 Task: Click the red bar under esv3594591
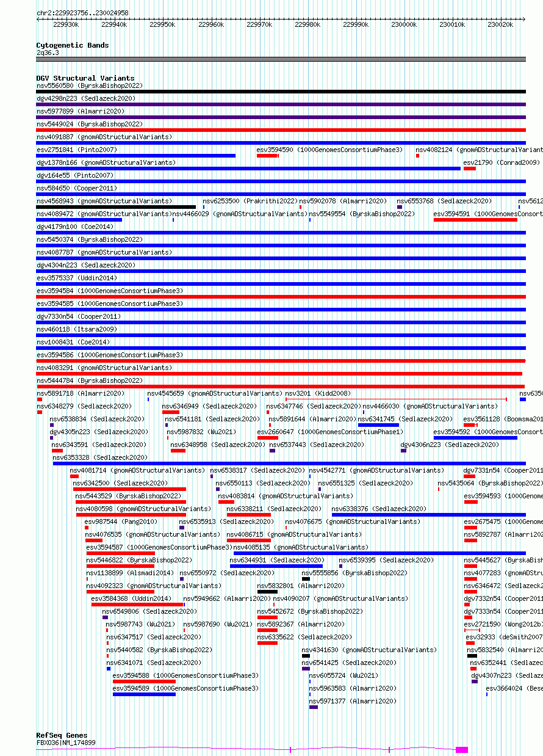click(475, 220)
